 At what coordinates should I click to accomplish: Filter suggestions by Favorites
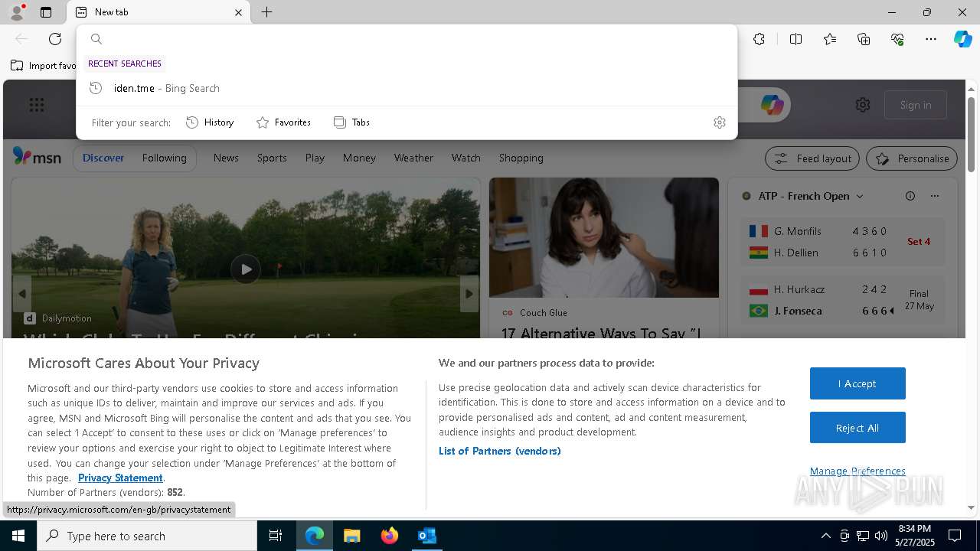tap(283, 122)
